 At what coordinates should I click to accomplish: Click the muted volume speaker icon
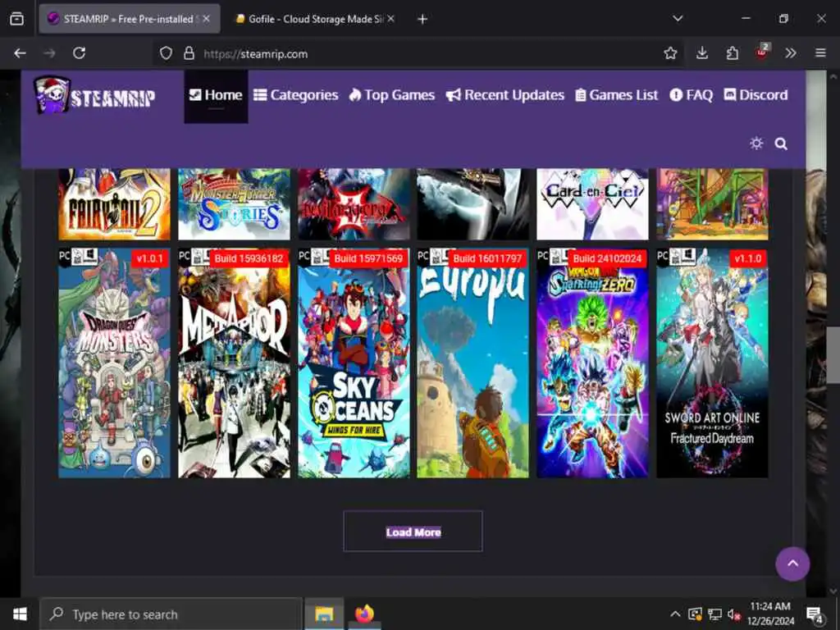tap(734, 614)
